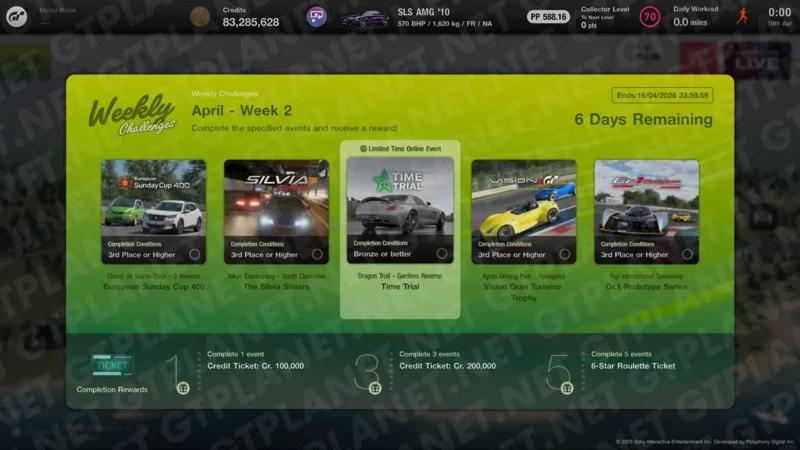Click the Collector Level 70 badge
The height and width of the screenshot is (450, 800).
649,17
